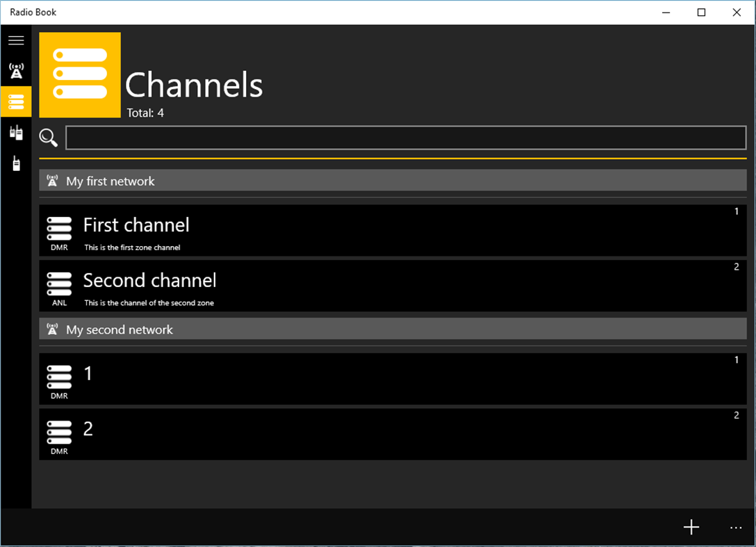Viewport: 756px width, 547px height.
Task: Select the single handheld radio icon in sidebar
Action: coord(16,163)
